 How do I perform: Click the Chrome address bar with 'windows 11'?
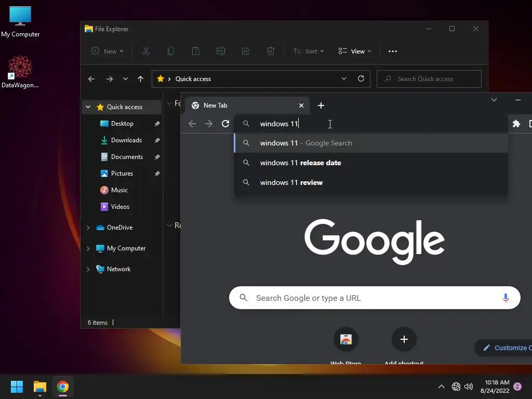pyautogui.click(x=371, y=124)
